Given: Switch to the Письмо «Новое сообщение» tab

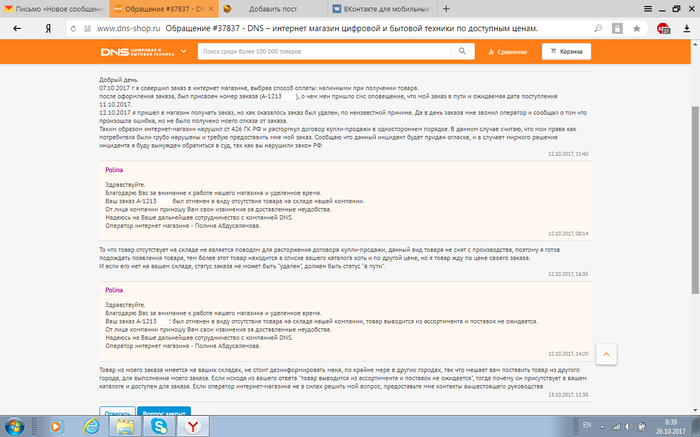Looking at the screenshot, I should click(54, 9).
